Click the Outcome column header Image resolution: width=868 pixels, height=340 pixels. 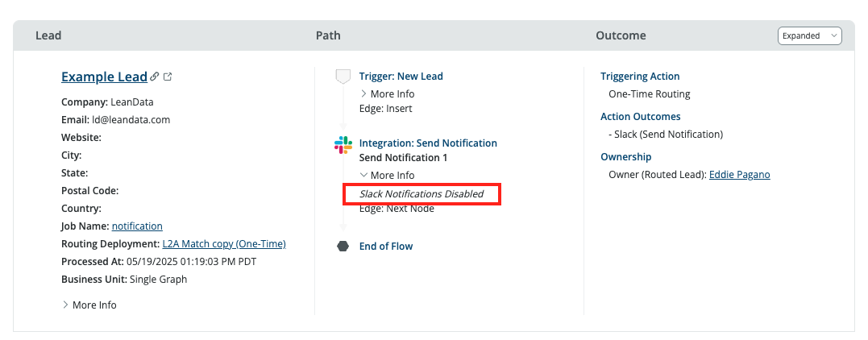(x=621, y=35)
